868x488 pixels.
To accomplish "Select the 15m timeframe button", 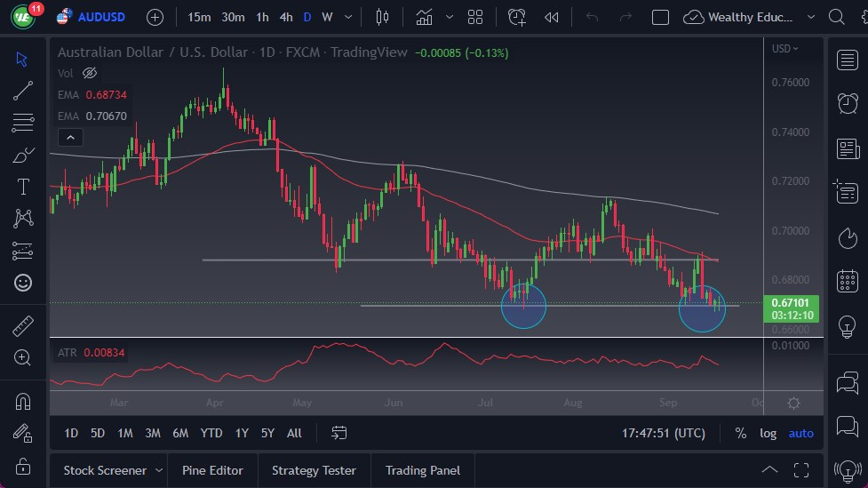I will pos(199,17).
